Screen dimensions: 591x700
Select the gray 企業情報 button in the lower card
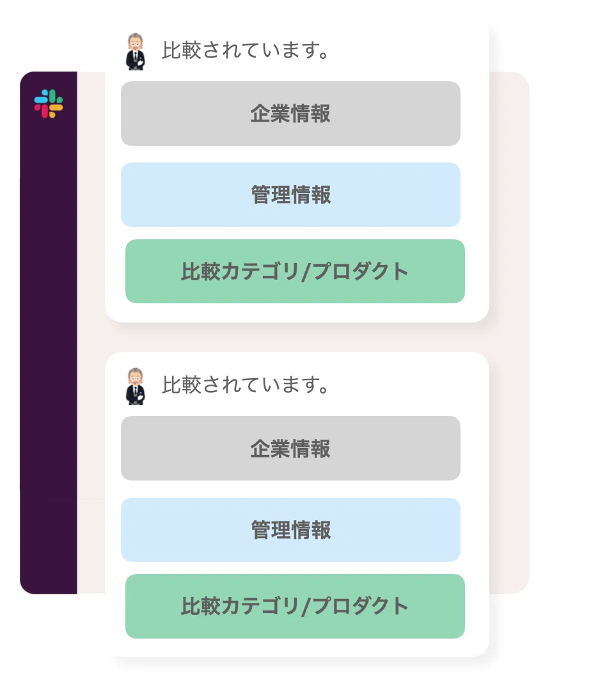tap(290, 448)
